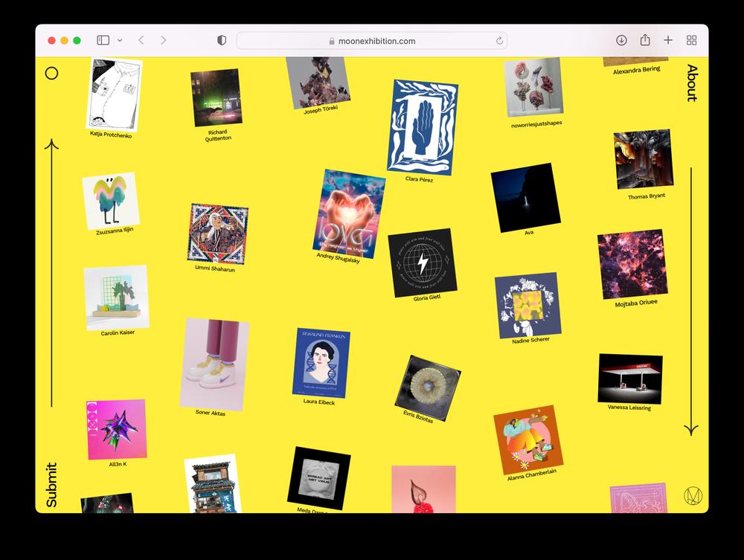
Task: Click the Gloria Gietl name label
Action: pos(427,297)
